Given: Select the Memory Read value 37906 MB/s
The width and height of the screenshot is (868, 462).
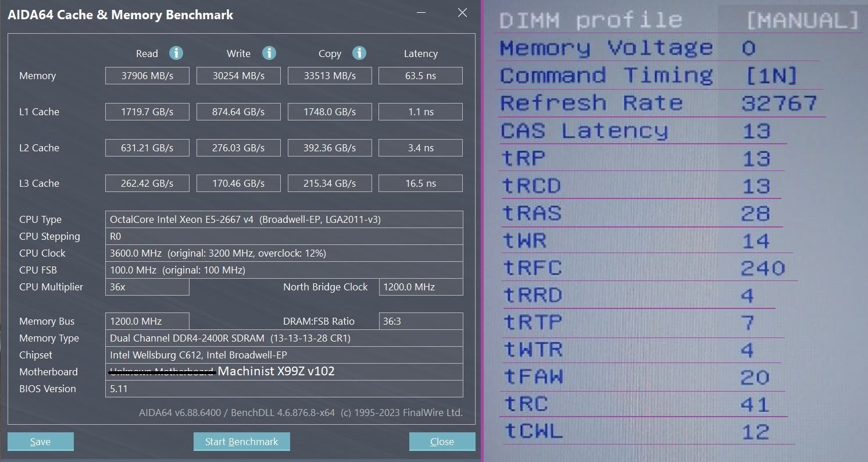Looking at the screenshot, I should click(147, 76).
